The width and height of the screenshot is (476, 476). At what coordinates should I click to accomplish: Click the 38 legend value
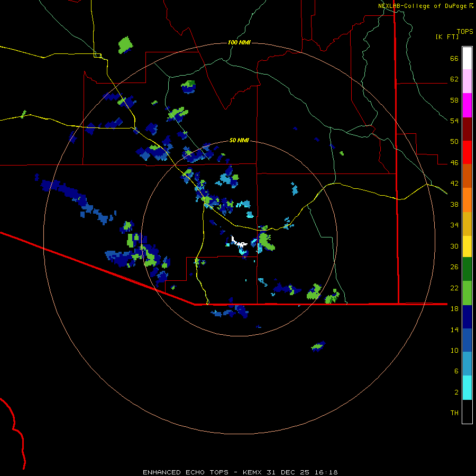point(454,204)
